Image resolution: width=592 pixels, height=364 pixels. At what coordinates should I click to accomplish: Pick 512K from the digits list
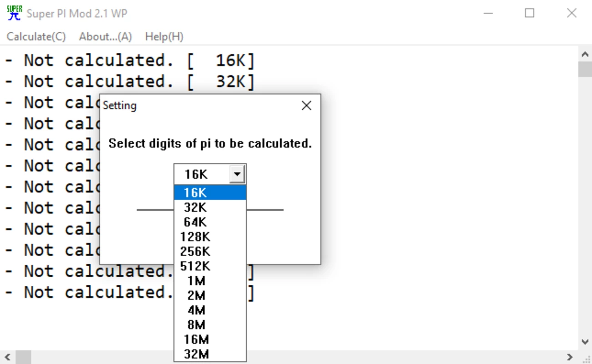[x=210, y=266]
